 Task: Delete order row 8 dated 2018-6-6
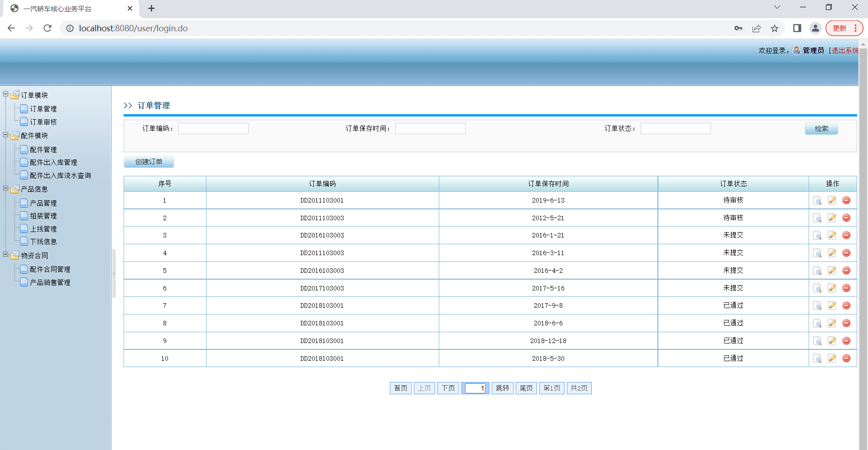point(846,323)
